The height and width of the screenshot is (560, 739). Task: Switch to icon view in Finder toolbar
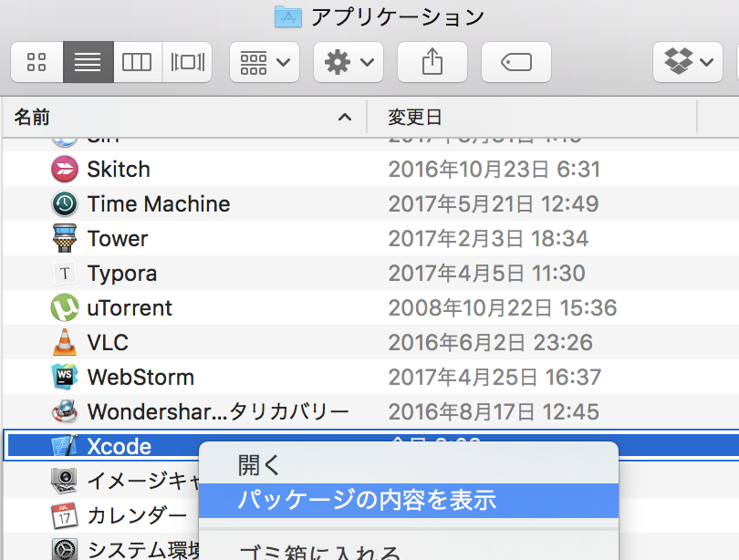(x=36, y=62)
